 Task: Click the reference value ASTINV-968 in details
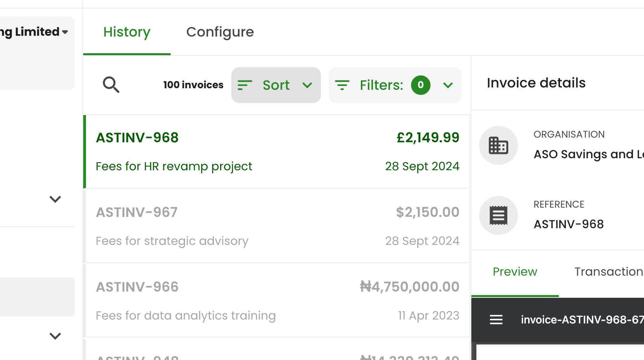point(569,224)
